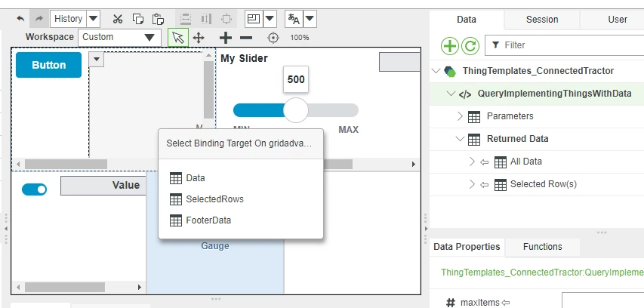Open the History dropdown arrow

93,18
